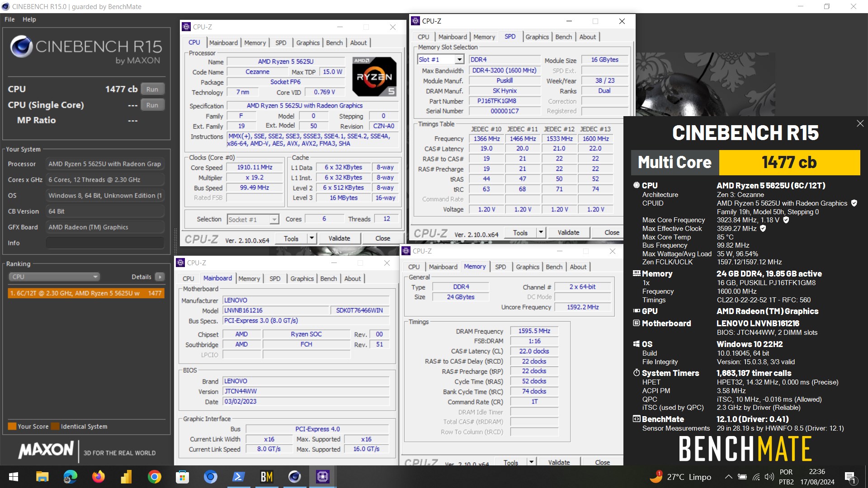Click Close button in CPU-Z CPU window
The image size is (868, 488).
click(382, 238)
